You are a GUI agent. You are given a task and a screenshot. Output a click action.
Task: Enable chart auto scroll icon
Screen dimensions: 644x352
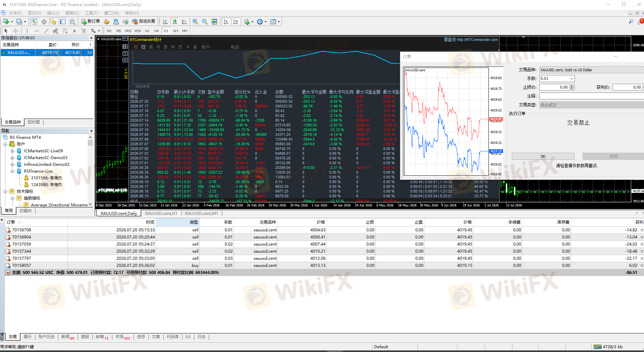(x=226, y=22)
